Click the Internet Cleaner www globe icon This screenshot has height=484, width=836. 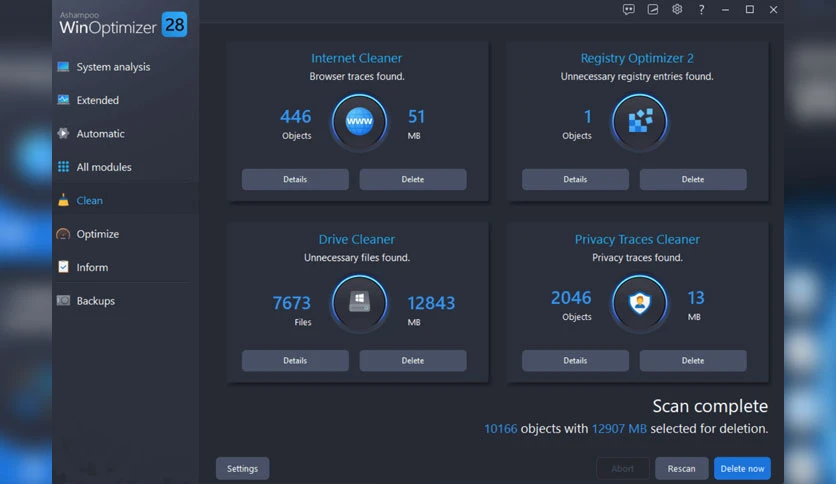[359, 122]
